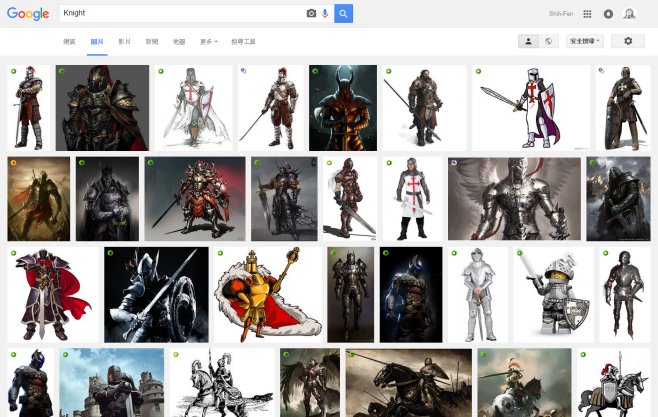Open the Arkham Knight with blue visor image
The image size is (658, 417).
click(31, 383)
